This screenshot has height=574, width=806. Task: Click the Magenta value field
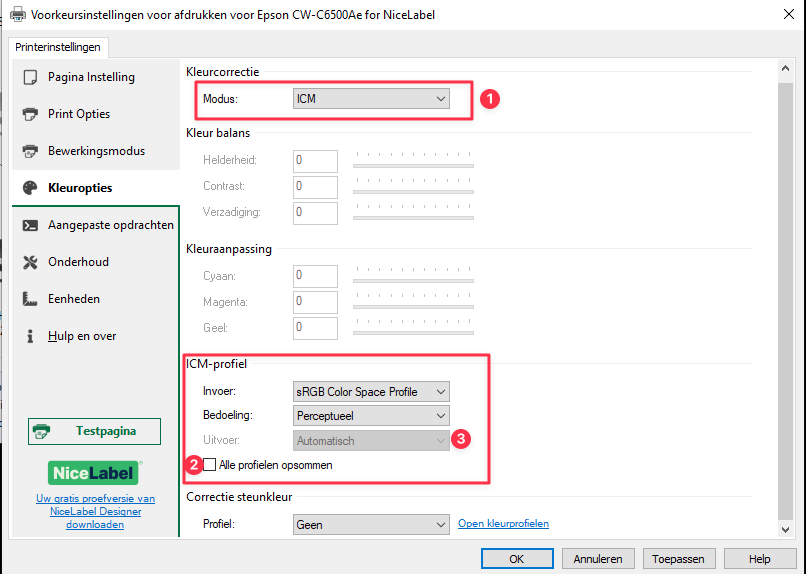(x=315, y=302)
